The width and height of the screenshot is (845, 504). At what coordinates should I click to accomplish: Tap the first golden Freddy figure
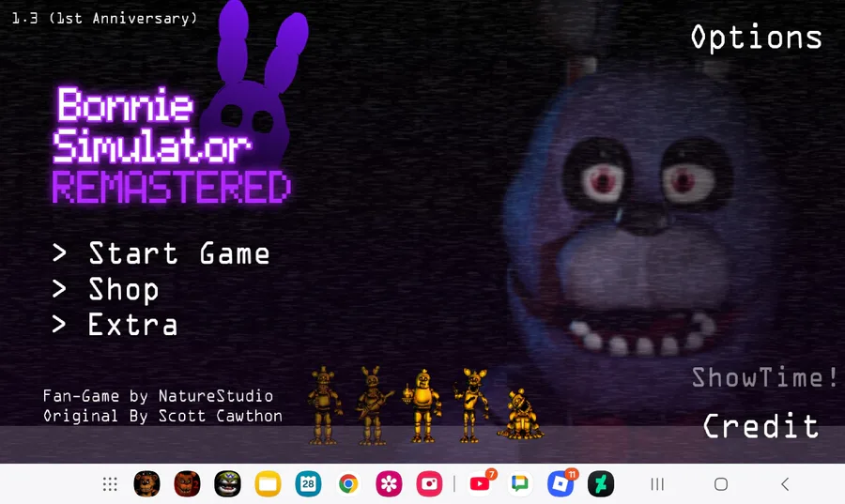point(323,405)
